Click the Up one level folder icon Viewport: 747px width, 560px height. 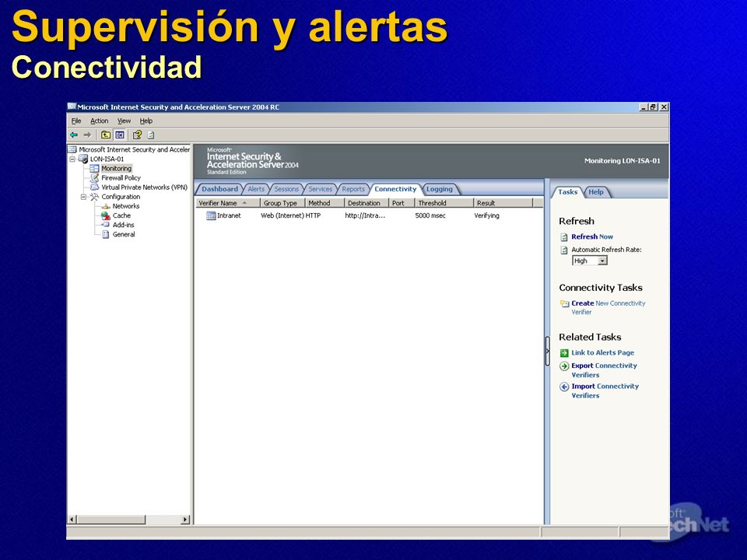click(106, 135)
